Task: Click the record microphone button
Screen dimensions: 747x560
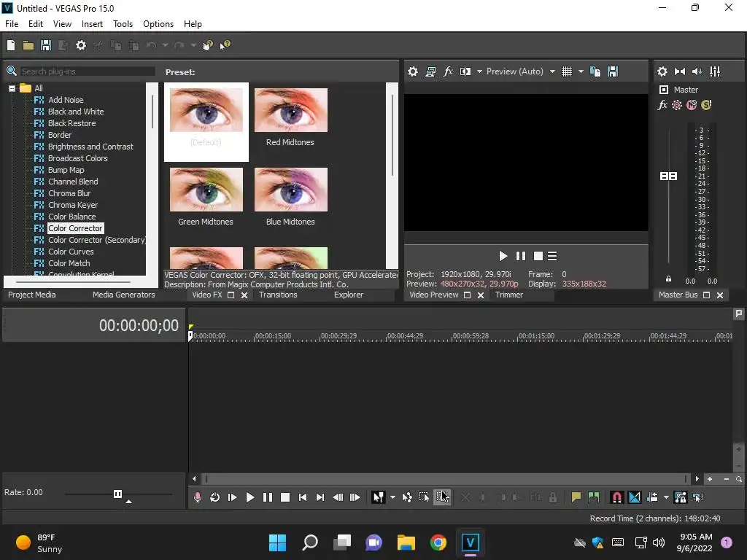Action: [x=197, y=497]
